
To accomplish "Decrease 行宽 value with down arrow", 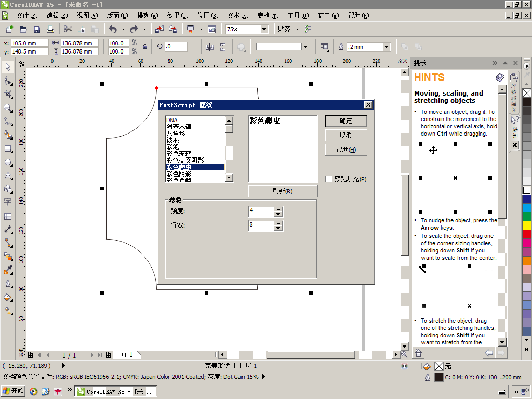I will [x=278, y=228].
